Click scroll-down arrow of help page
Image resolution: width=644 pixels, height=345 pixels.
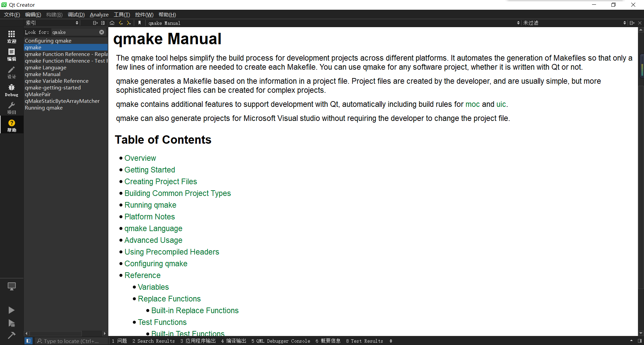coord(641,333)
